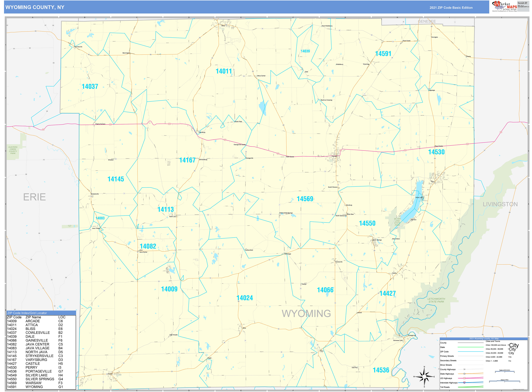Click the Cities 100,000 and Above legend entry

point(502,345)
